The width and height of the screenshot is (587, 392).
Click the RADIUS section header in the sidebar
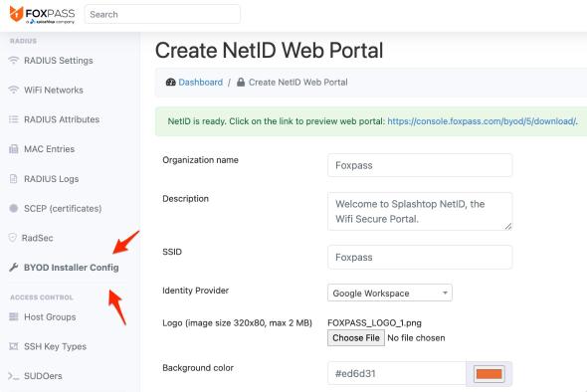coord(23,41)
